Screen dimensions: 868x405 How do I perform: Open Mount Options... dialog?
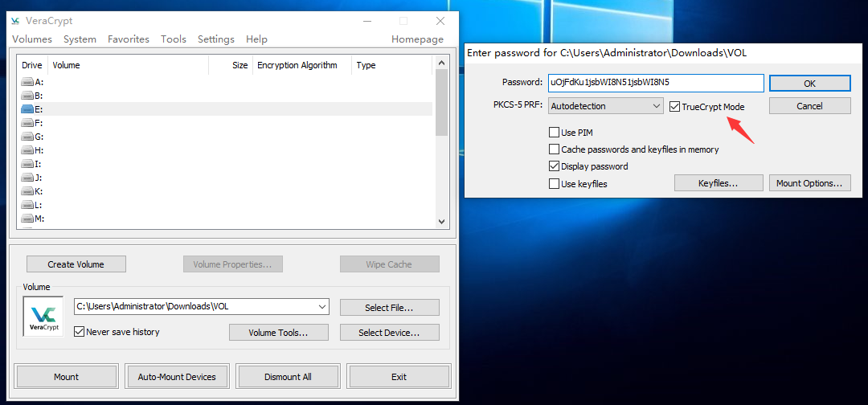pyautogui.click(x=810, y=183)
